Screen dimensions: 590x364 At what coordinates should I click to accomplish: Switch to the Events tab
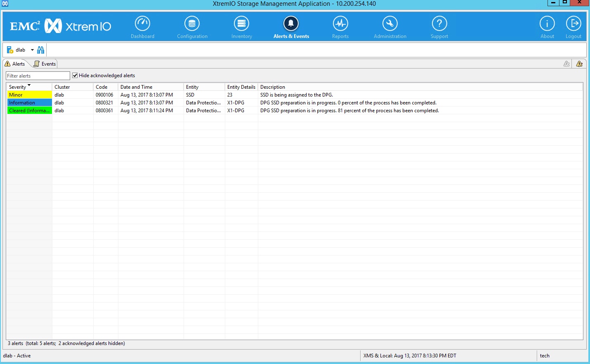tap(45, 64)
